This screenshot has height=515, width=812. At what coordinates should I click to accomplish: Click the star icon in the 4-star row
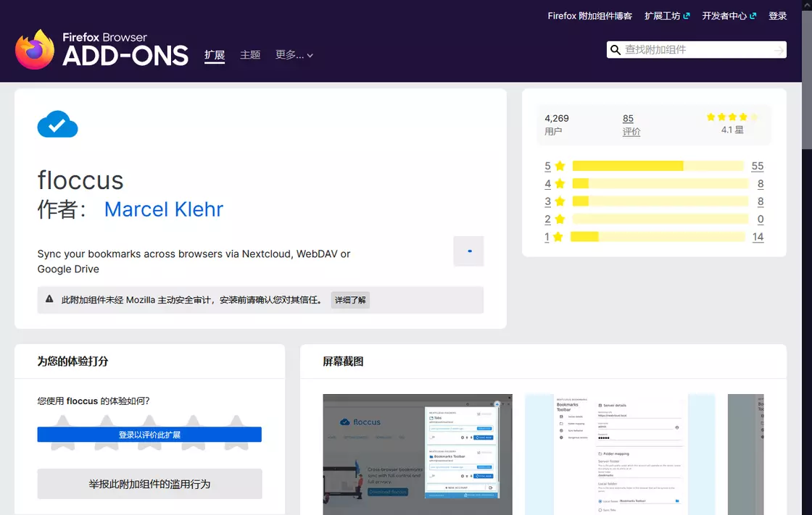(560, 184)
